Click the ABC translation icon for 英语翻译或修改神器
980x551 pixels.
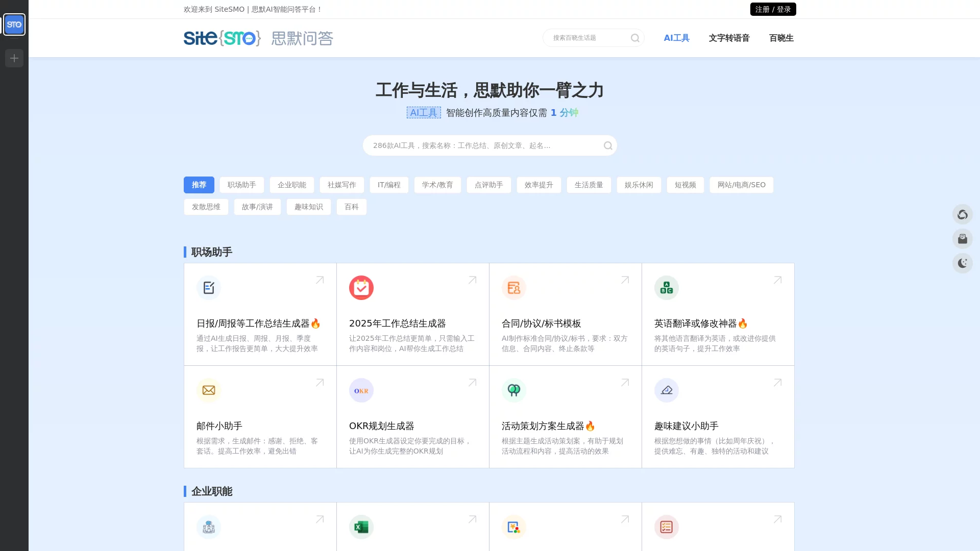666,287
